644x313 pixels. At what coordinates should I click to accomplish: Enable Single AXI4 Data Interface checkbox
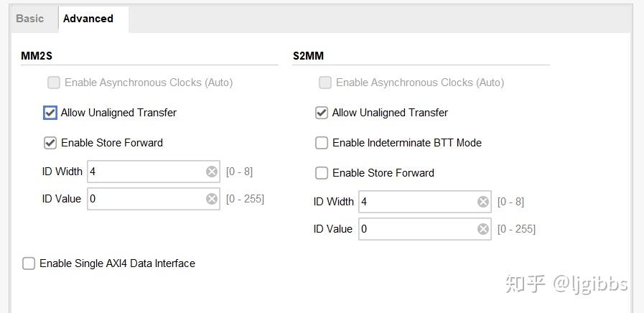[x=29, y=263]
